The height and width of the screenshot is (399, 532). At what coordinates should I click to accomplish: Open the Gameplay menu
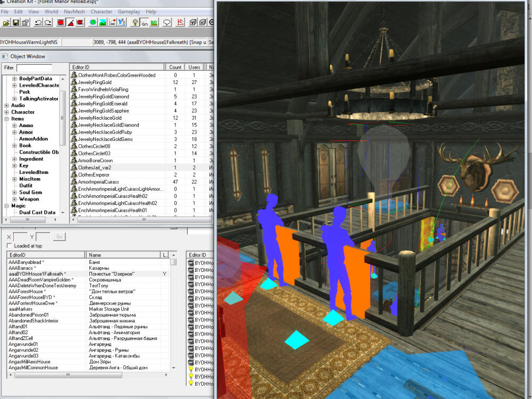click(x=129, y=12)
